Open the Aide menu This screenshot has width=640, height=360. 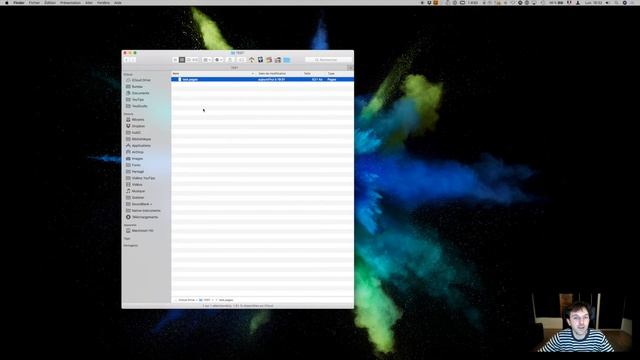[118, 2]
